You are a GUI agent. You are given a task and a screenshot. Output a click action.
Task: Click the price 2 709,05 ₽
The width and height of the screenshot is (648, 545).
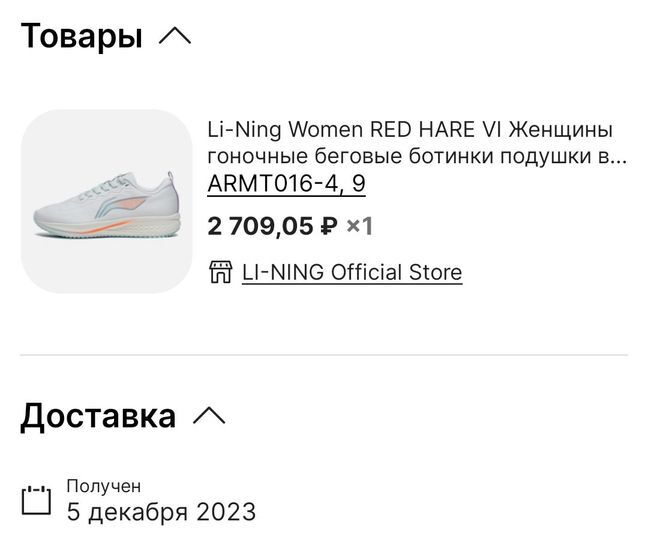pos(260,226)
